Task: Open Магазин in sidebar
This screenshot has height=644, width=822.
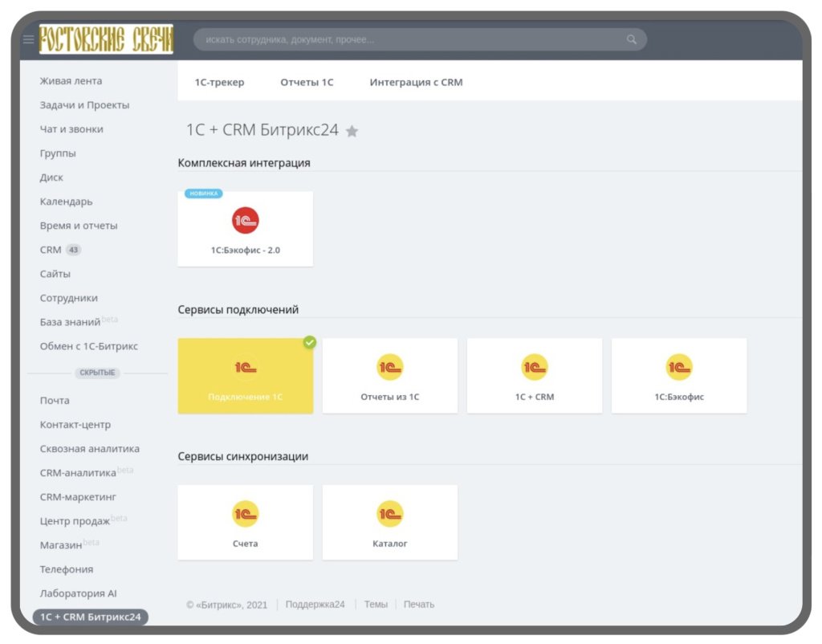Action: (x=61, y=545)
